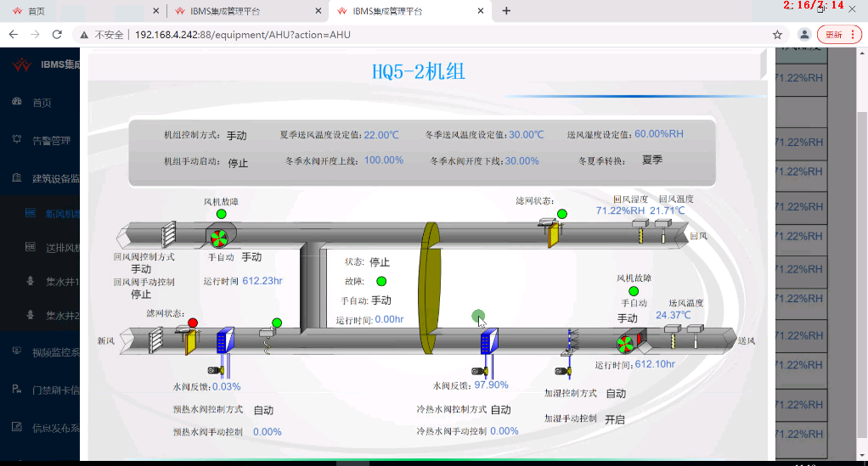Click the cooling/heating coil blue icon
The image size is (868, 466).
click(489, 341)
